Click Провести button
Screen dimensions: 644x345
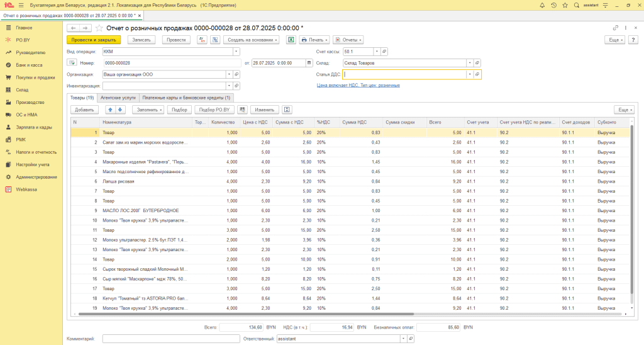(x=176, y=40)
